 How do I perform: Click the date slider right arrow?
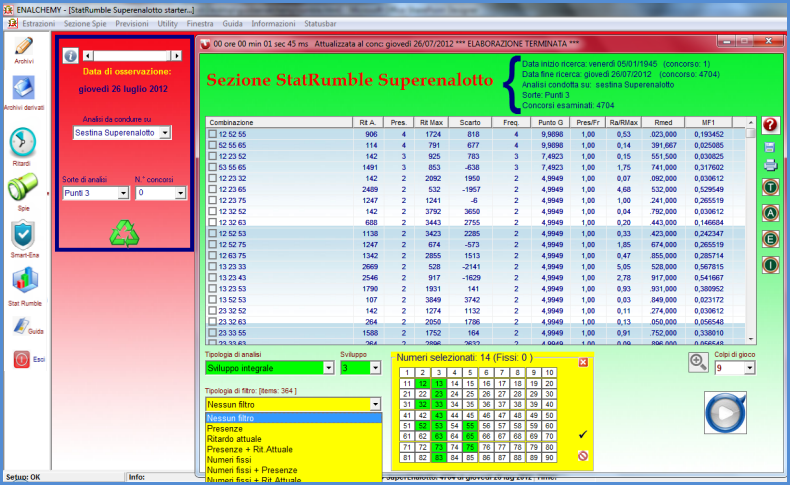176,55
